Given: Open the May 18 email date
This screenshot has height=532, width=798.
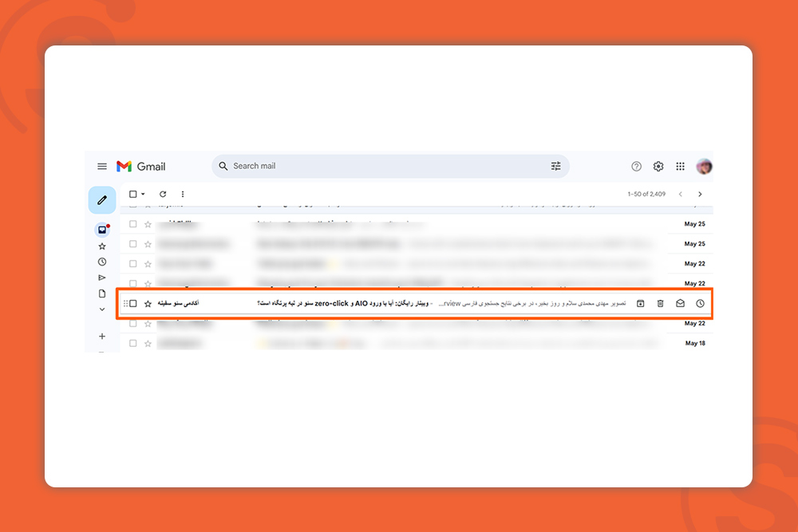Looking at the screenshot, I should (695, 343).
